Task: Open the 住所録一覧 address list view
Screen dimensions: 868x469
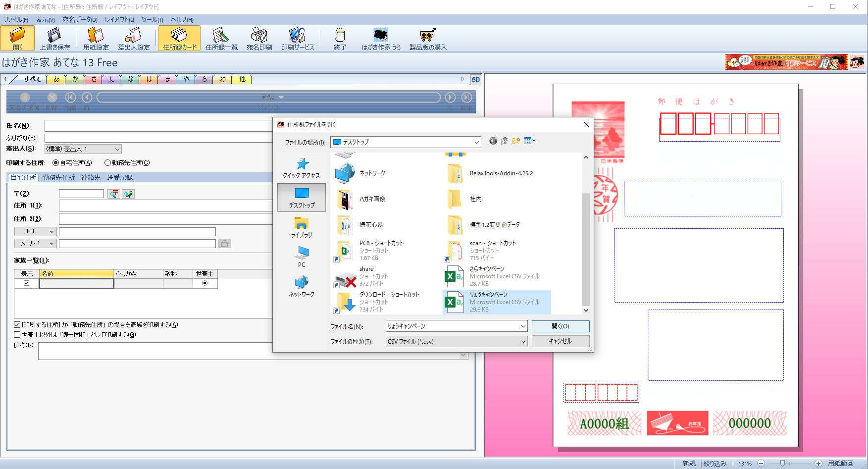Action: (221, 39)
